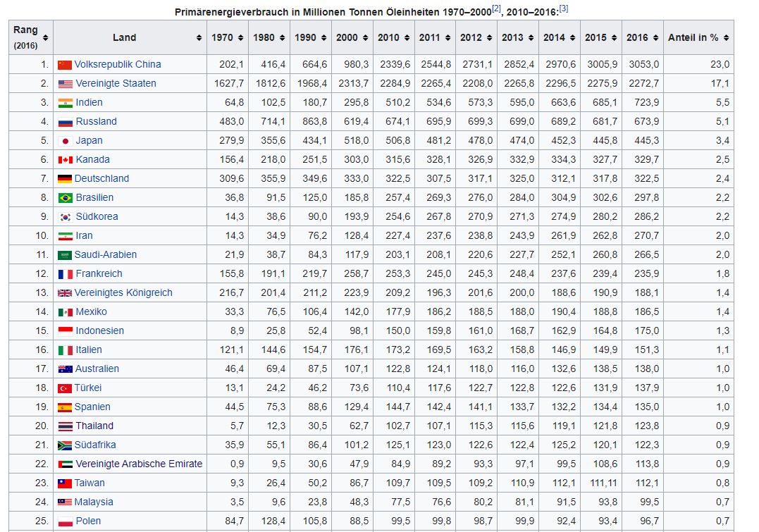The width and height of the screenshot is (759, 532).
Task: Go to the Südkorea article
Action: [x=97, y=216]
